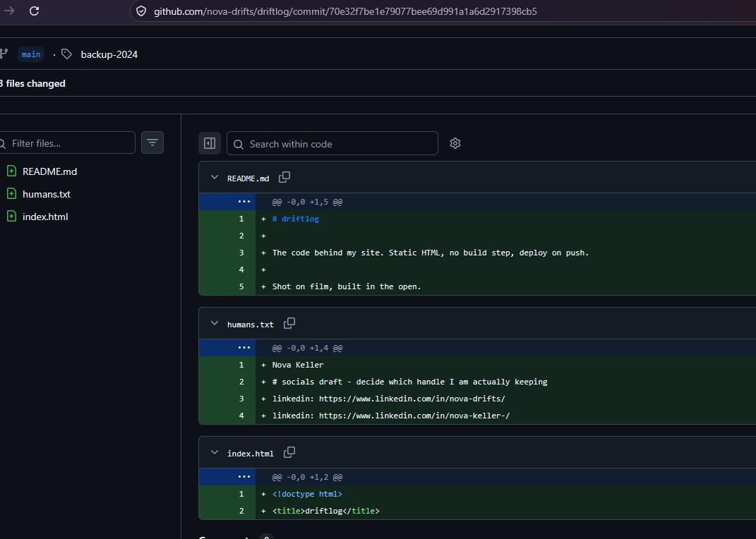Click the 'The code behind my site' line

coord(431,253)
